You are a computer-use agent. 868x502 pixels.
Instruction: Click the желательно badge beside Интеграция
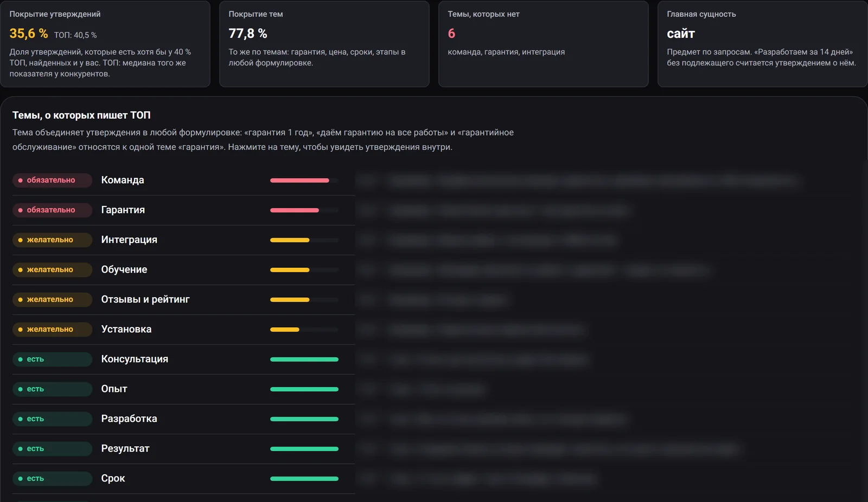tap(52, 240)
